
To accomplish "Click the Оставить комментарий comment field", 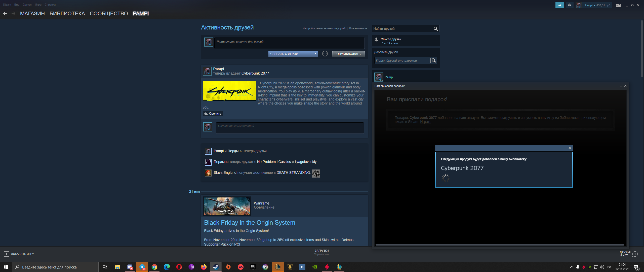I will (290, 128).
